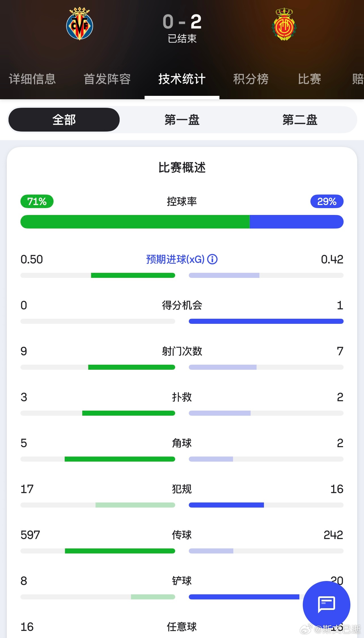The width and height of the screenshot is (364, 638).
Task: Tap the Weibo watermark logo
Action: click(306, 629)
